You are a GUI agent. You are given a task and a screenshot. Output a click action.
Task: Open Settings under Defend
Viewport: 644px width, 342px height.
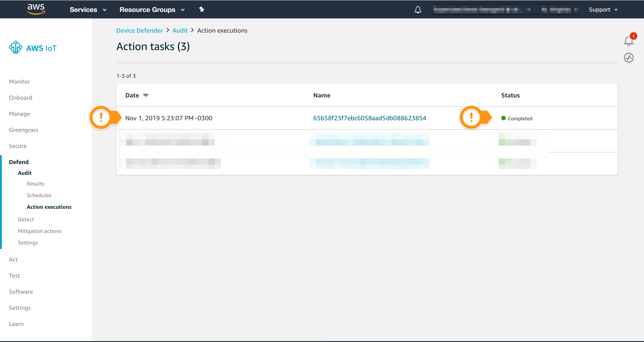pos(28,243)
